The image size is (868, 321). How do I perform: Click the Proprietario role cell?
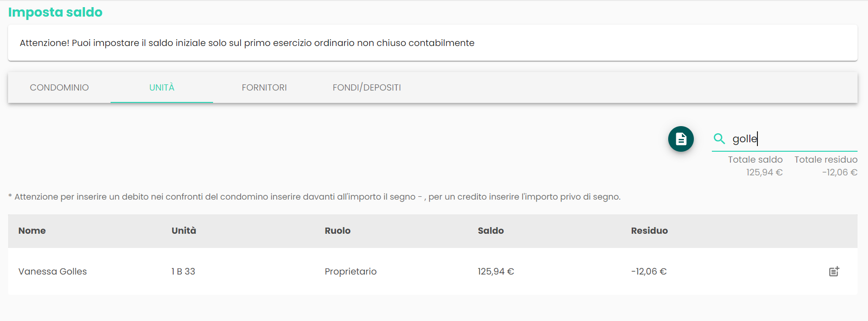tap(351, 272)
